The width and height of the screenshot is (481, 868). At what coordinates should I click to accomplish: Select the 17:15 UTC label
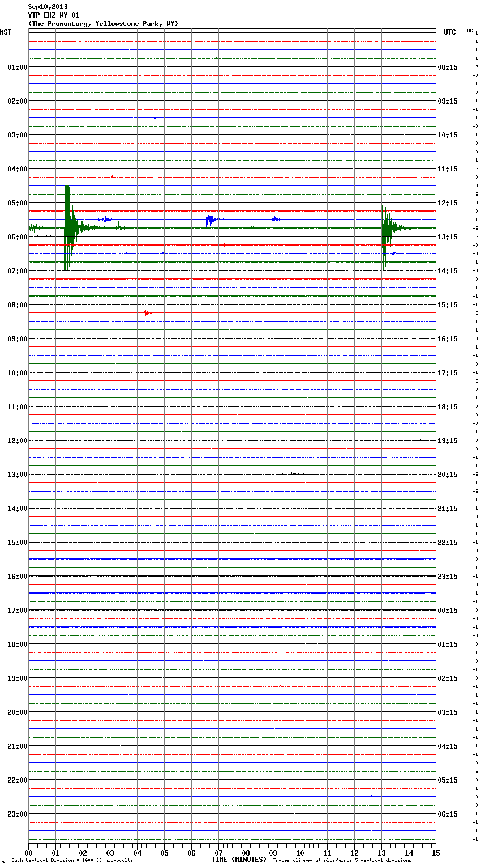(448, 373)
